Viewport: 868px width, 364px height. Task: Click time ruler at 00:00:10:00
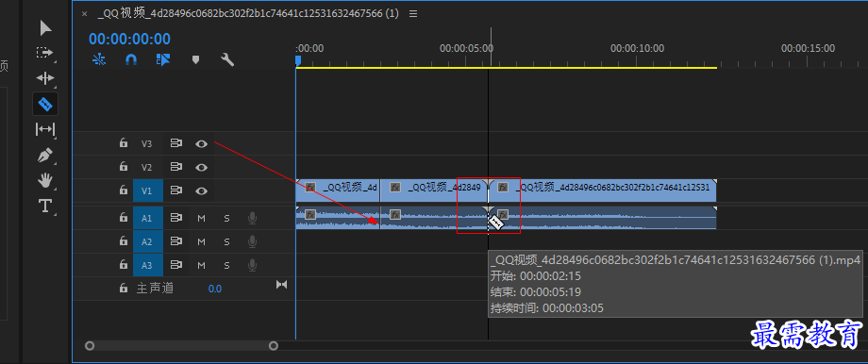(637, 49)
